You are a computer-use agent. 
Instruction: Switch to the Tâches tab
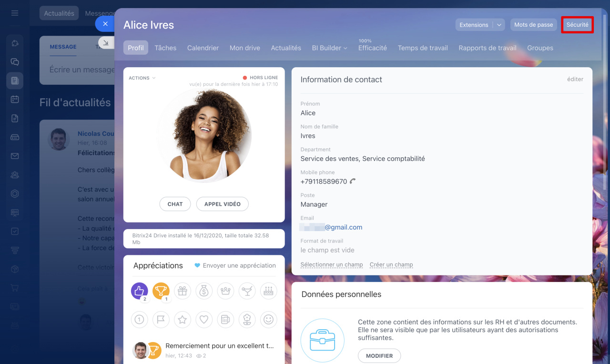point(165,48)
